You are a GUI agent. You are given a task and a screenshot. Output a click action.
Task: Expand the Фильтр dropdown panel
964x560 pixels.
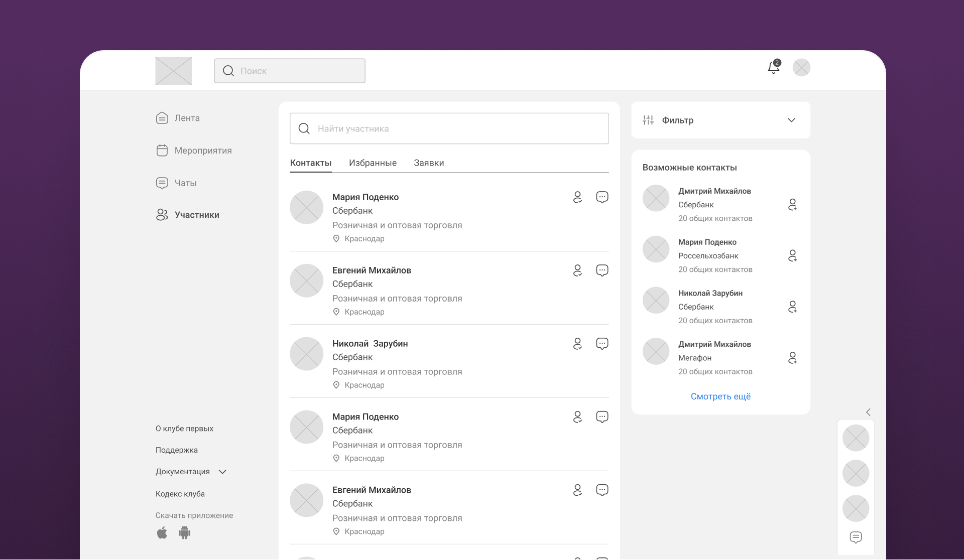791,120
